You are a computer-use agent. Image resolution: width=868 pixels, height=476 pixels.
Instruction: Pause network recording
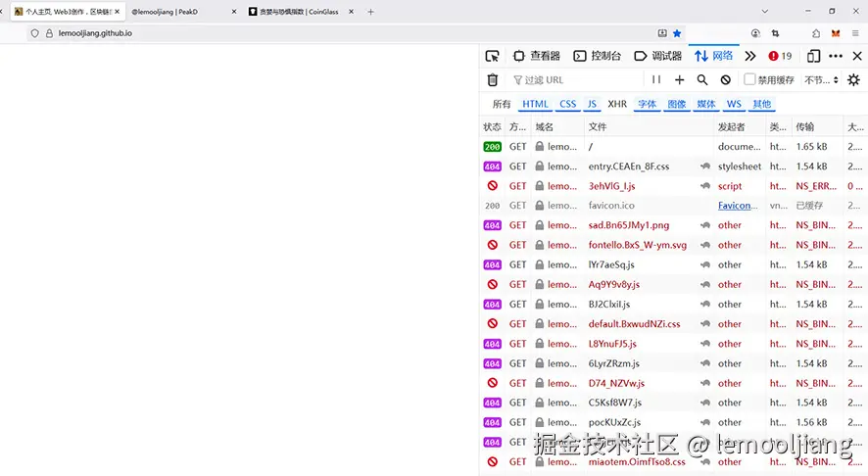click(x=656, y=79)
